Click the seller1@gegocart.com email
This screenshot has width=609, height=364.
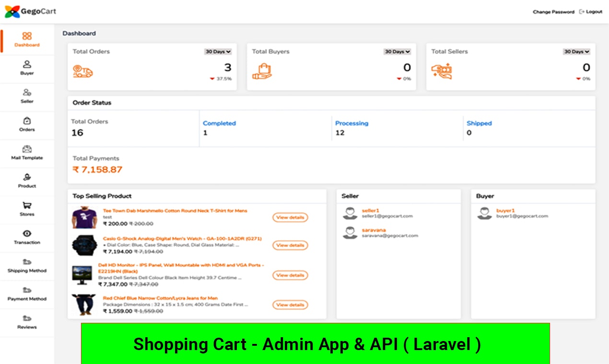[x=387, y=216]
